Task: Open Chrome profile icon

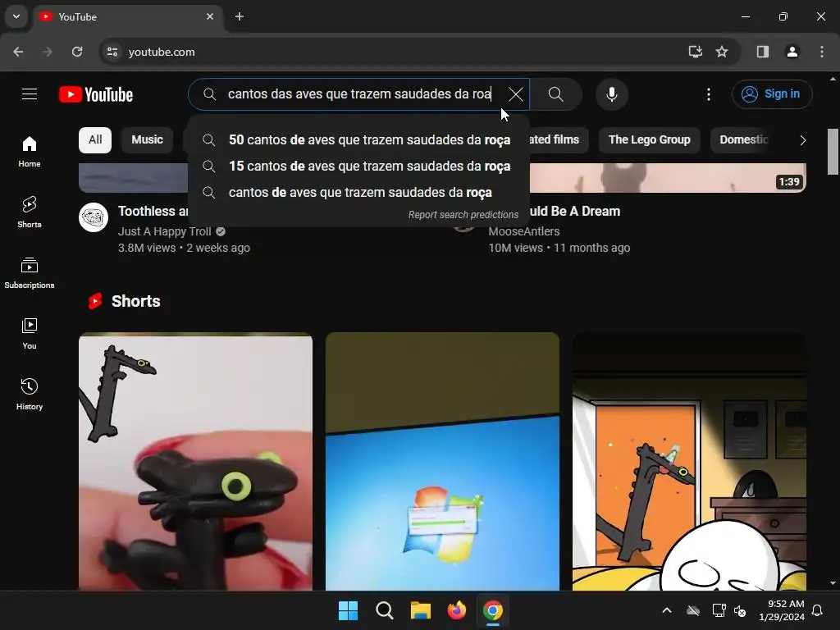Action: click(792, 52)
